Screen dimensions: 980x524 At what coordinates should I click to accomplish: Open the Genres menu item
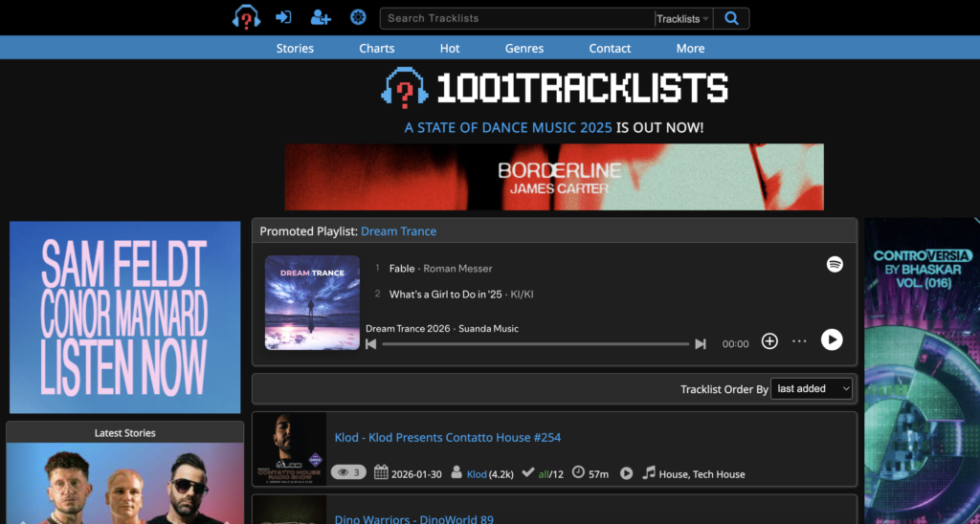click(524, 48)
